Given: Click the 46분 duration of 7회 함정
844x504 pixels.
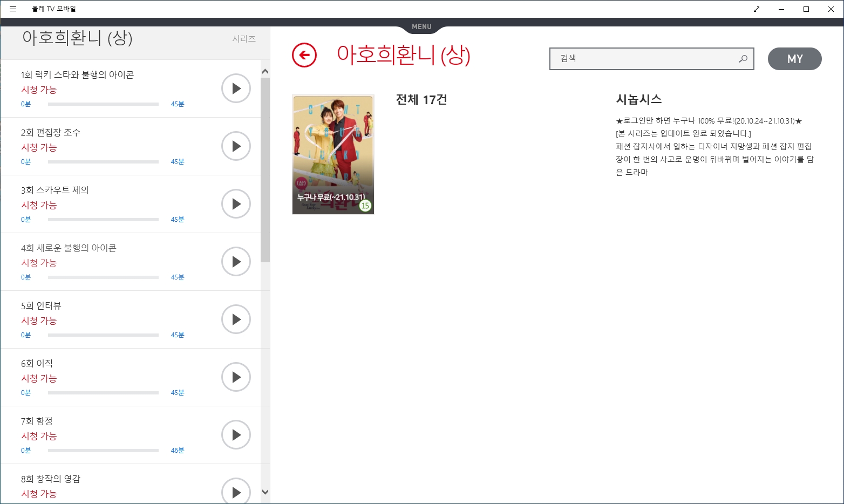Looking at the screenshot, I should 178,451.
